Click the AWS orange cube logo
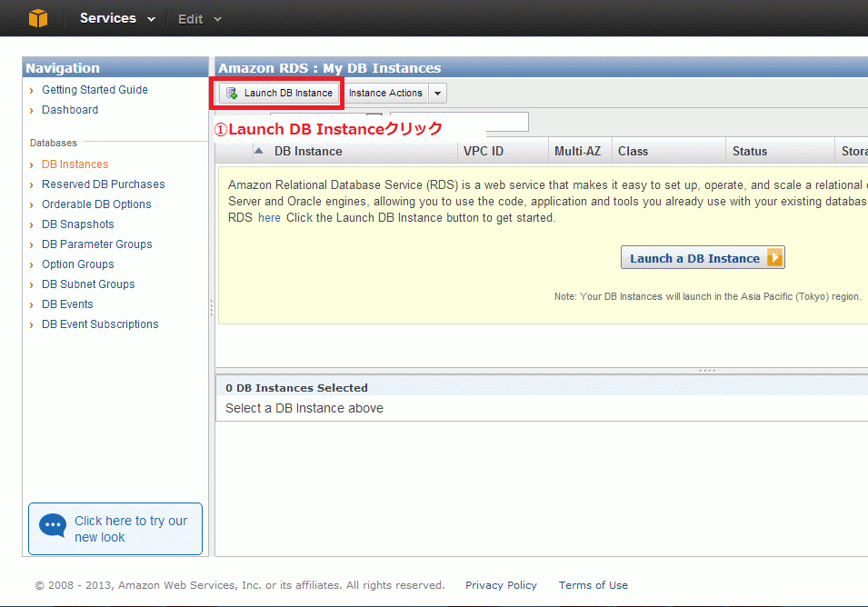The image size is (868, 607). pos(38,17)
